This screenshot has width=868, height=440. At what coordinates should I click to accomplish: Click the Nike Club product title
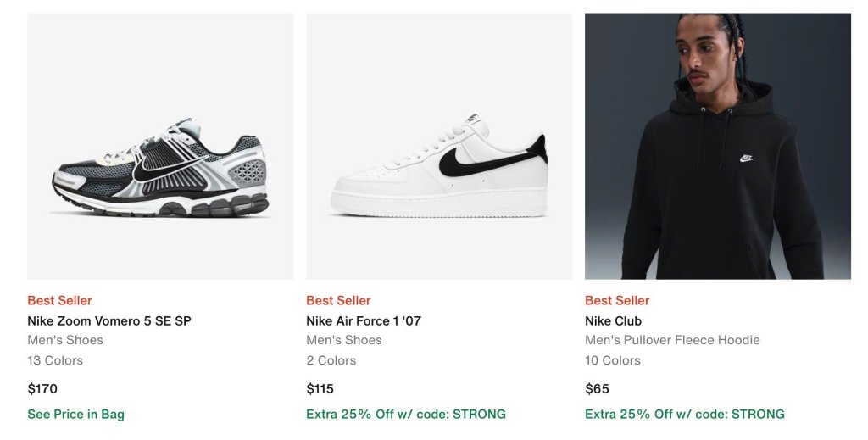613,320
